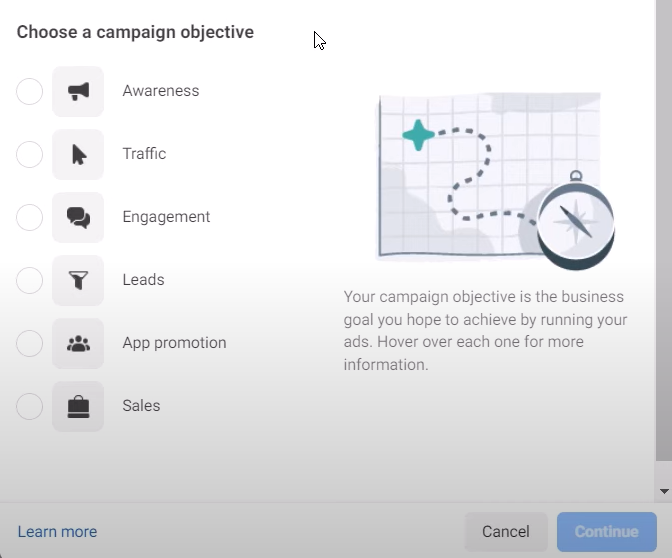Click the Engagement chat bubbles icon
672x558 pixels.
78,217
